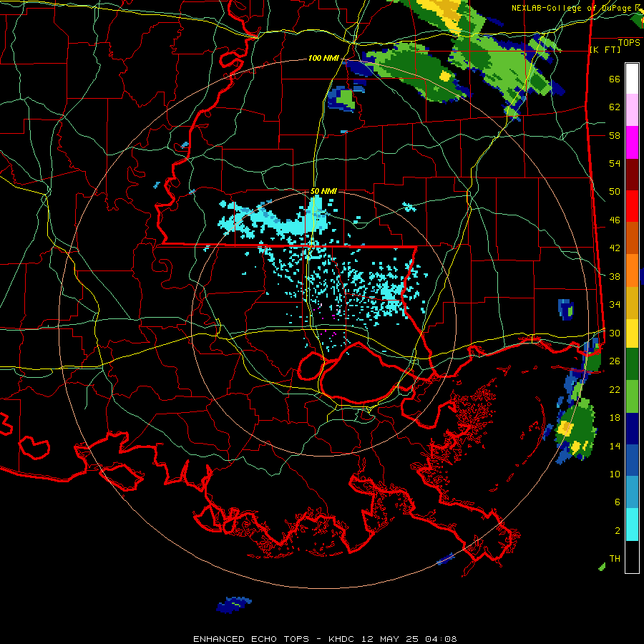Select the dark green legend swatch
Viewport: 644px width, 644px height.
pyautogui.click(x=632, y=364)
